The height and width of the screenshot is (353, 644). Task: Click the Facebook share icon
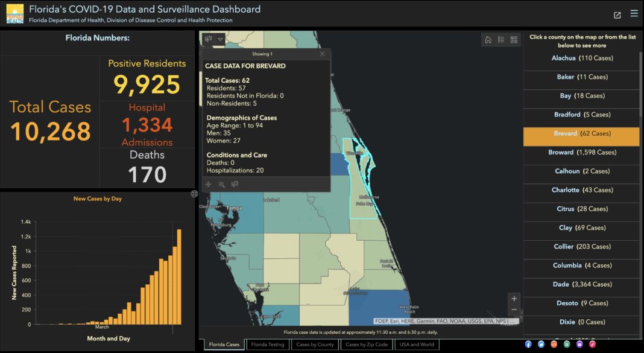(x=528, y=344)
